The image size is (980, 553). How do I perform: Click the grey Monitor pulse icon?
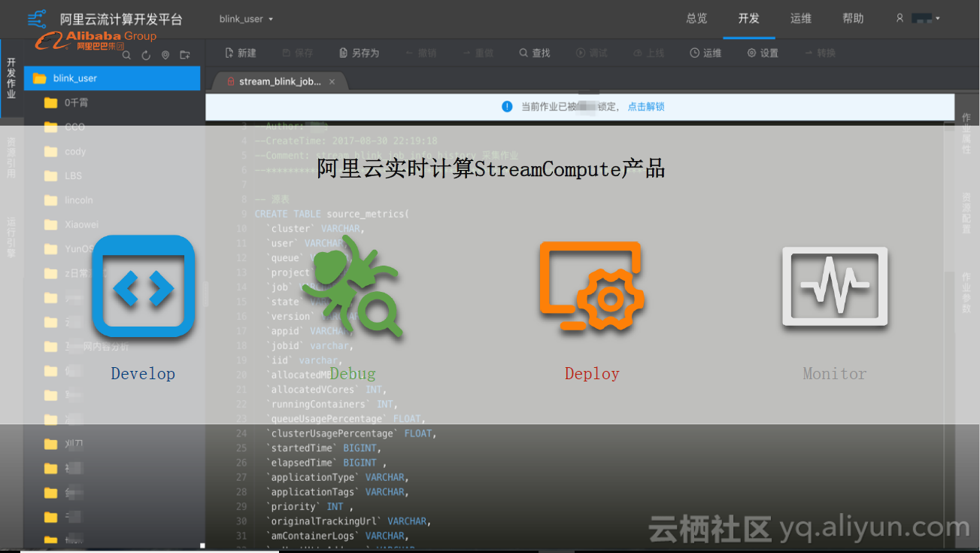(x=835, y=287)
